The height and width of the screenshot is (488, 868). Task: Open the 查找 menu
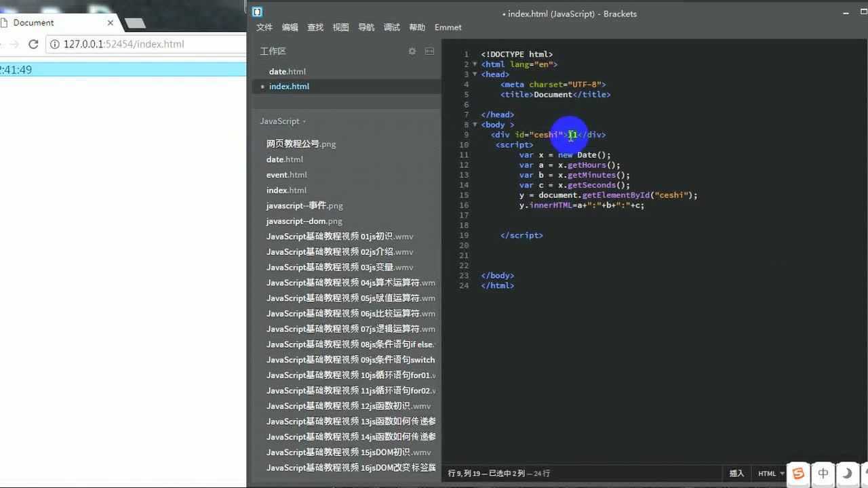pyautogui.click(x=315, y=27)
